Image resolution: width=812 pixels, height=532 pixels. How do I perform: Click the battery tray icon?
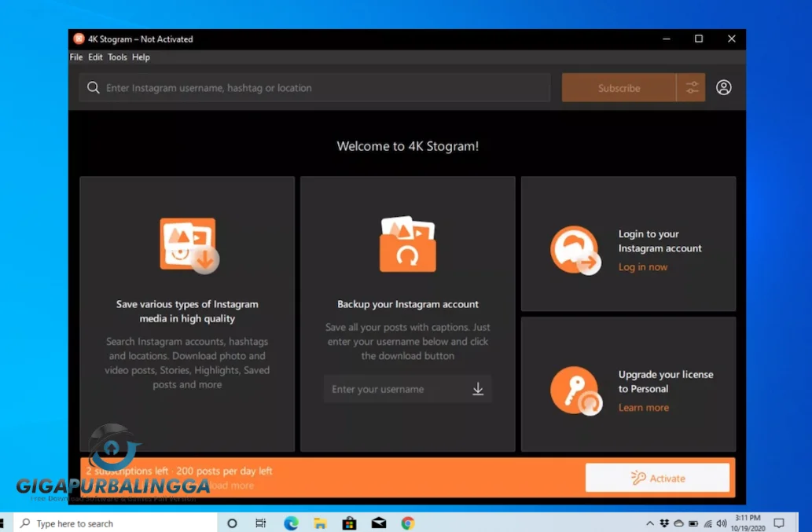pos(693,523)
